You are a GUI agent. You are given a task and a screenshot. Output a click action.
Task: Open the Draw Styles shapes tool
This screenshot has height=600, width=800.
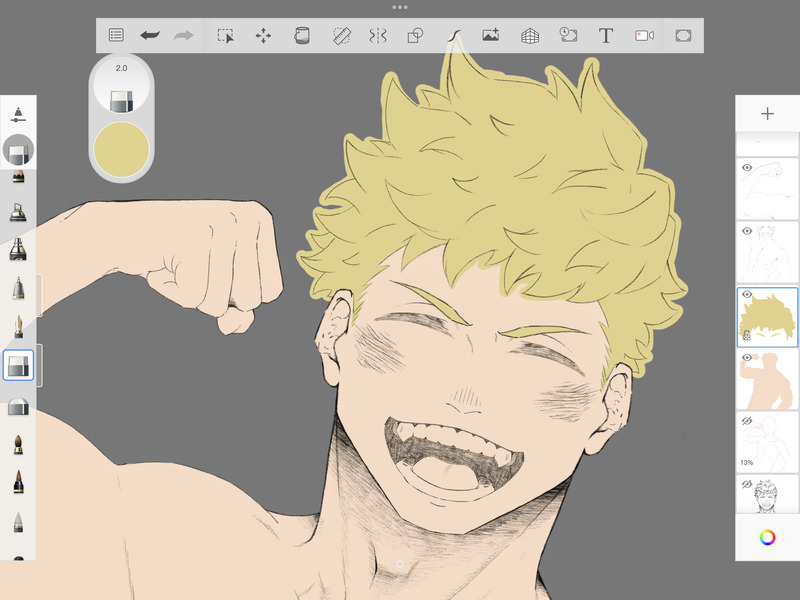415,36
